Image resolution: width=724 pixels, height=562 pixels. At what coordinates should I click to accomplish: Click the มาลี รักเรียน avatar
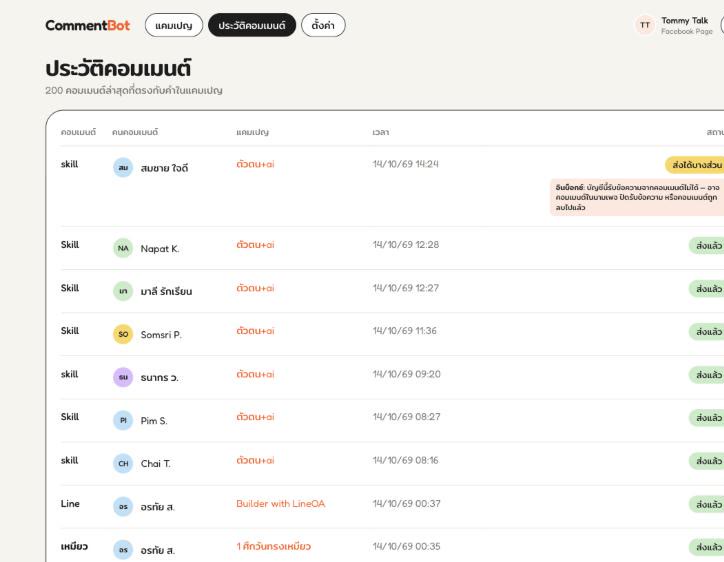click(123, 291)
